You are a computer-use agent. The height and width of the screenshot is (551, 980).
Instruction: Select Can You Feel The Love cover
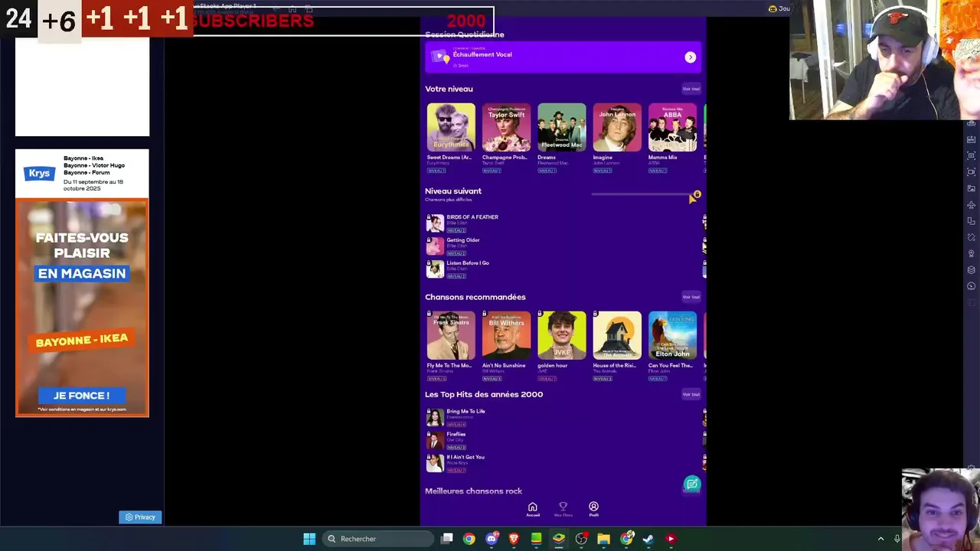[672, 335]
